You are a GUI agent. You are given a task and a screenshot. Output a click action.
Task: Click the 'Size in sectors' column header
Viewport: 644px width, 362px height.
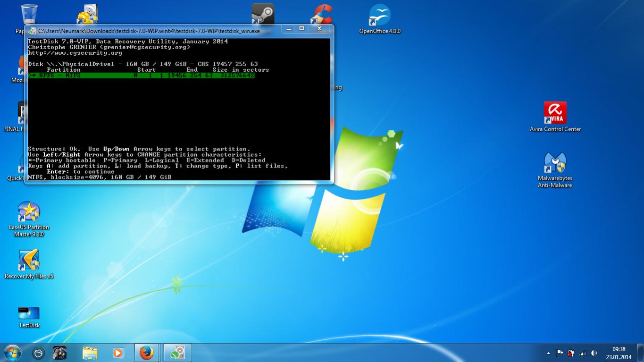[241, 70]
